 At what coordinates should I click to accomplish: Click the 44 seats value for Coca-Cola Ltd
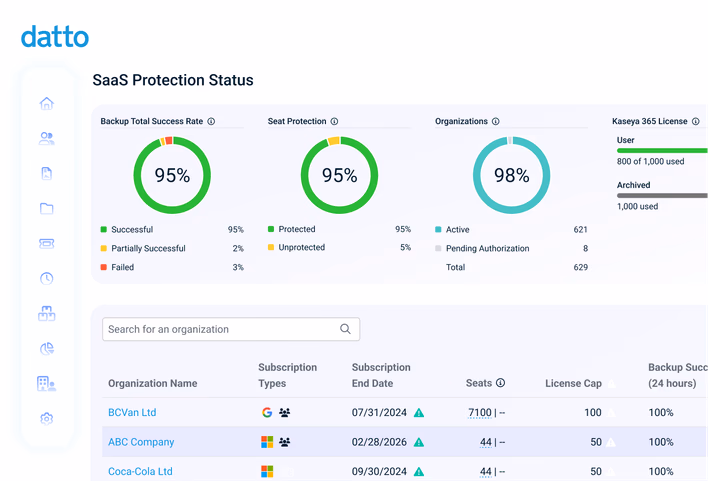pyautogui.click(x=486, y=472)
